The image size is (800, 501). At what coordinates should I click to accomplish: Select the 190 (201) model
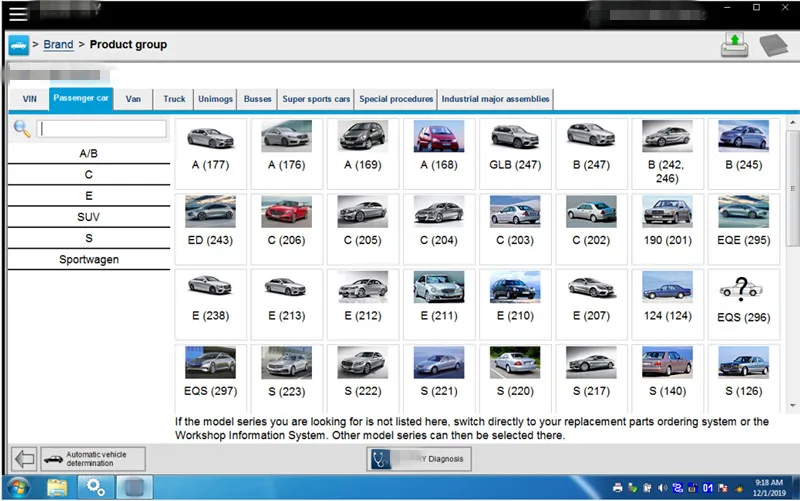(x=667, y=229)
